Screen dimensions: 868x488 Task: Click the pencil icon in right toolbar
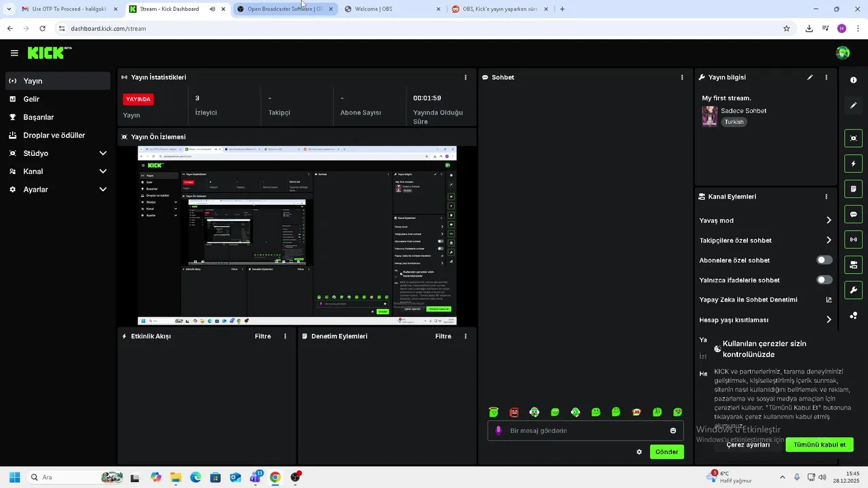(853, 106)
